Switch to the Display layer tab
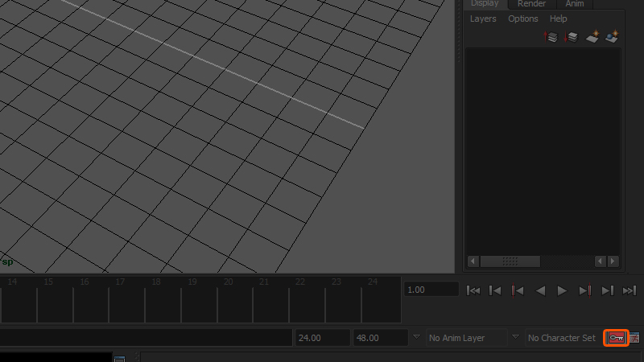644x362 pixels. pyautogui.click(x=485, y=4)
